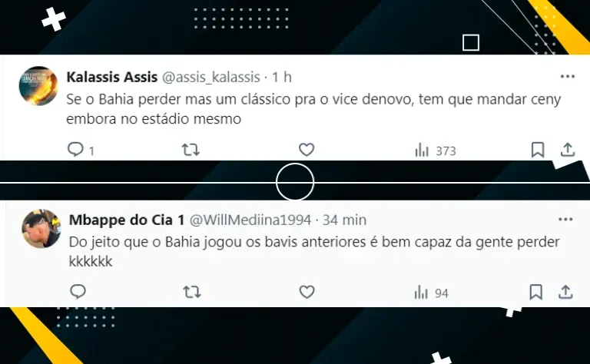Reply to Kalassis Assis tweet
Screen dimensions: 590x364
(75, 149)
